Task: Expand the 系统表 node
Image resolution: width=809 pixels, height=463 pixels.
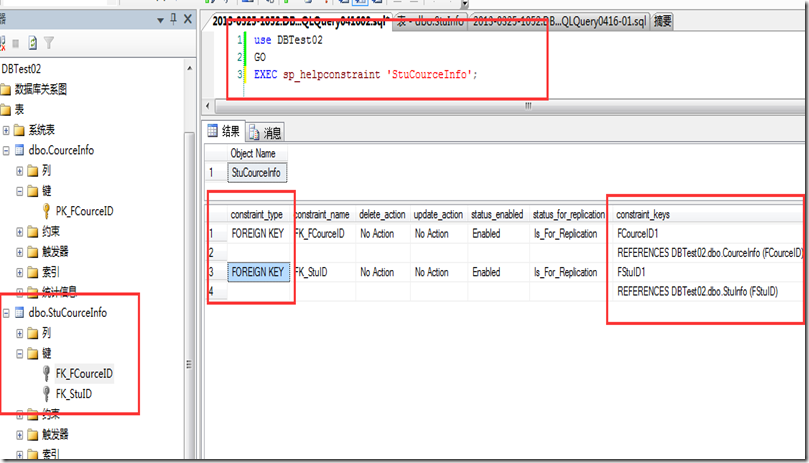Action: 6,130
